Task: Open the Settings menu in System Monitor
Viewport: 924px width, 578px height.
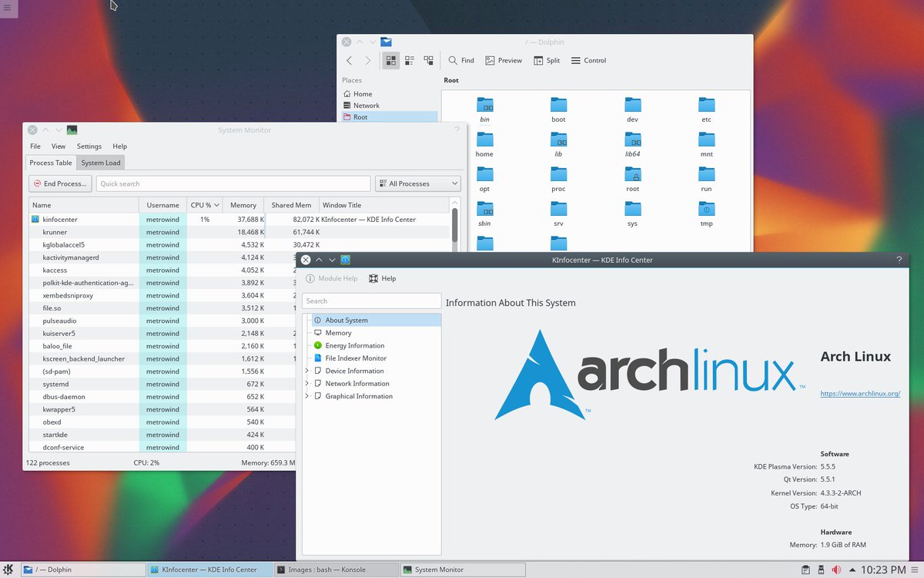Action: point(89,146)
